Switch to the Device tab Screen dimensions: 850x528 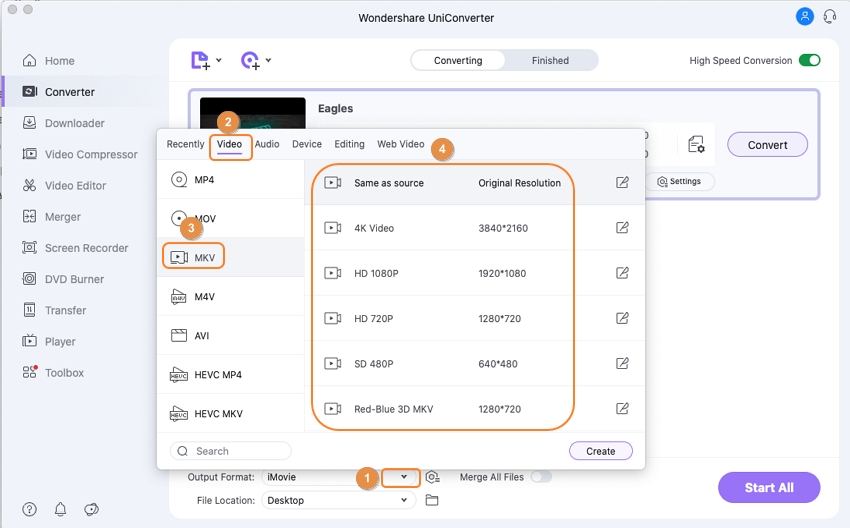(x=307, y=144)
